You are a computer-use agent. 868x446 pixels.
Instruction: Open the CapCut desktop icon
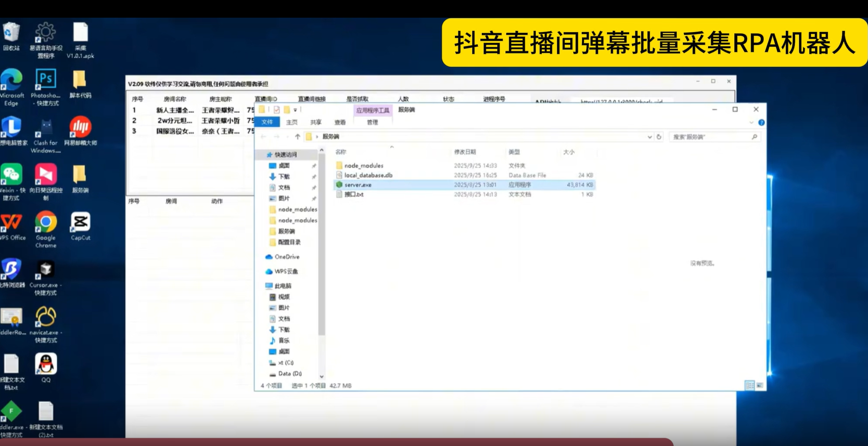pos(80,223)
